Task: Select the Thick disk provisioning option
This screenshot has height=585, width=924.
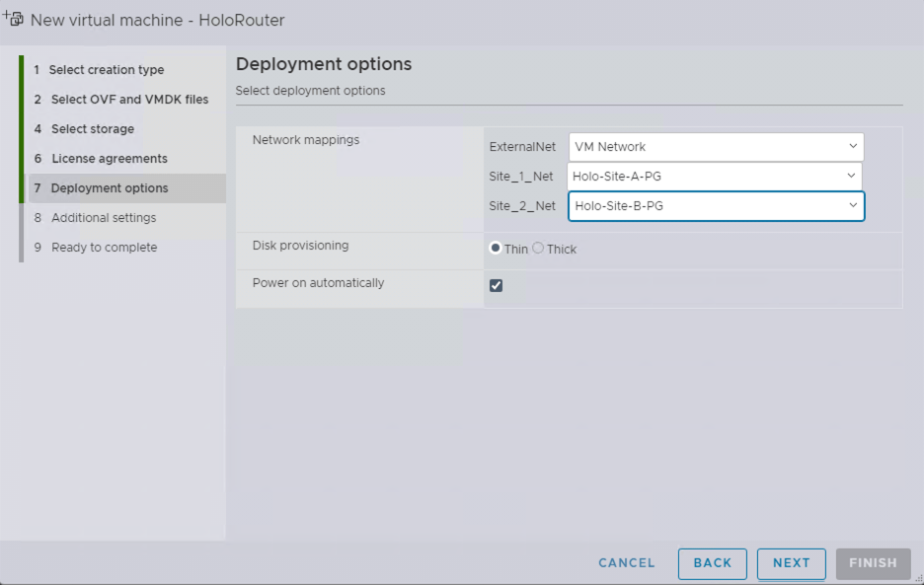Action: [538, 249]
